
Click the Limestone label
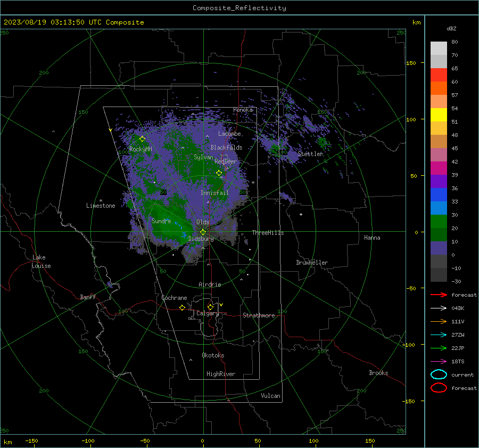[x=101, y=206]
